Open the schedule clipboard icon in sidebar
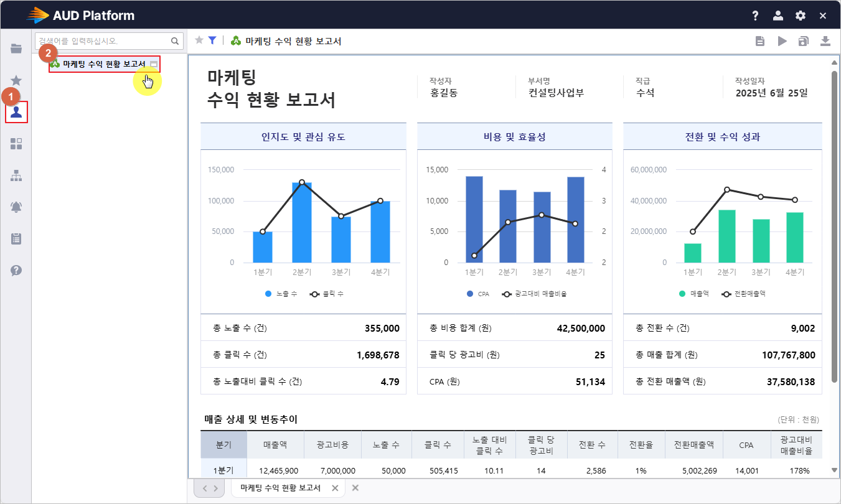 pos(16,238)
